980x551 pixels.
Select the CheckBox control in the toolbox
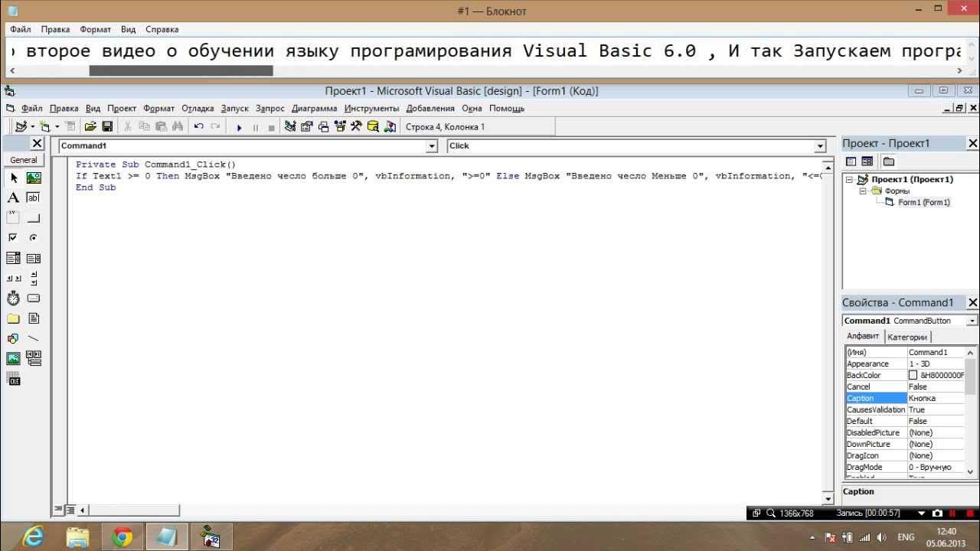[14, 238]
